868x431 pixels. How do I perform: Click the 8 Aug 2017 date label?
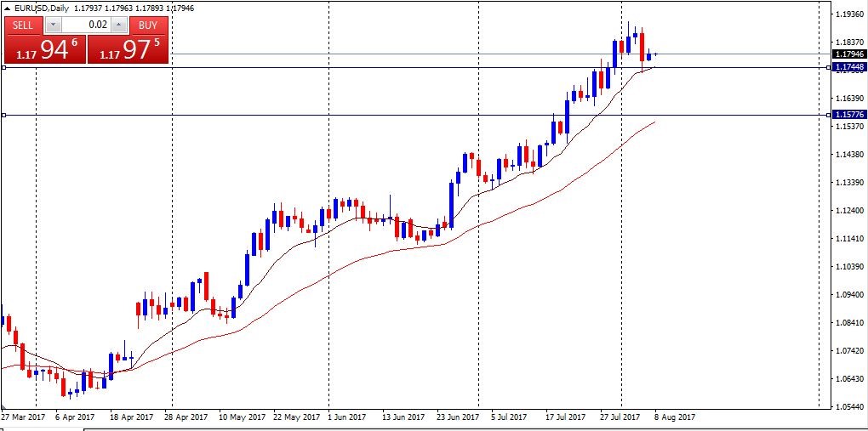675,417
